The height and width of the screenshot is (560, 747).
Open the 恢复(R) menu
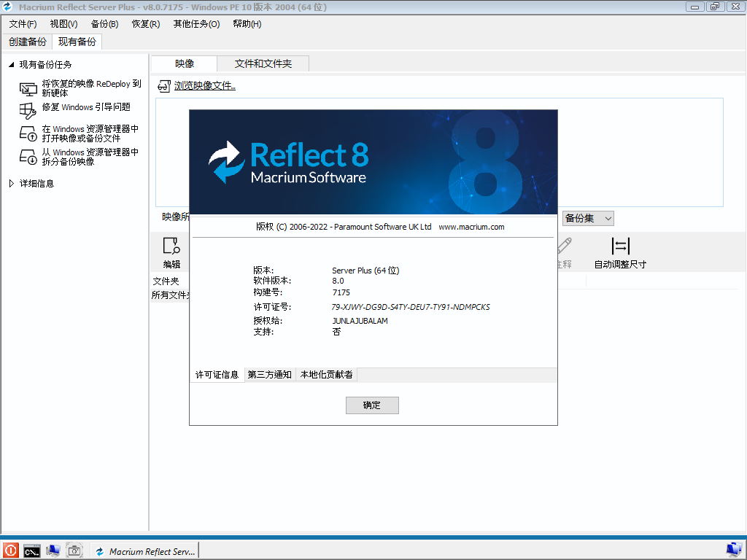pyautogui.click(x=145, y=24)
